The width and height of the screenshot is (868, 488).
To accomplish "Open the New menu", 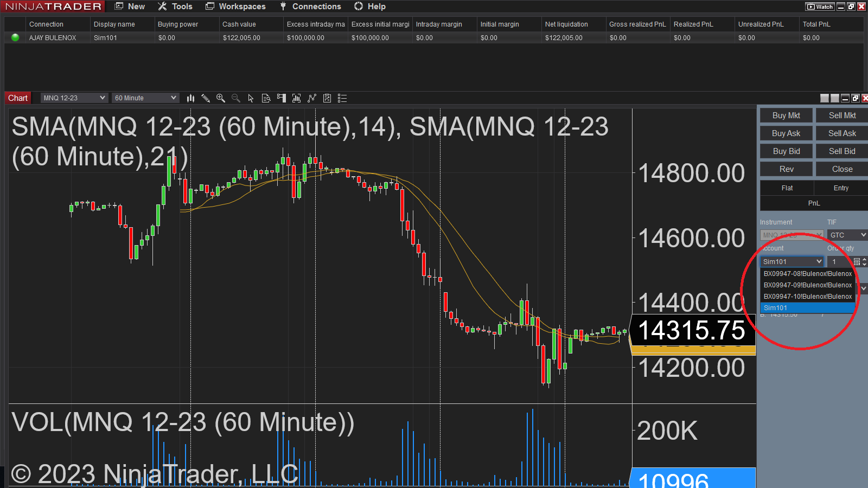I will click(x=130, y=7).
